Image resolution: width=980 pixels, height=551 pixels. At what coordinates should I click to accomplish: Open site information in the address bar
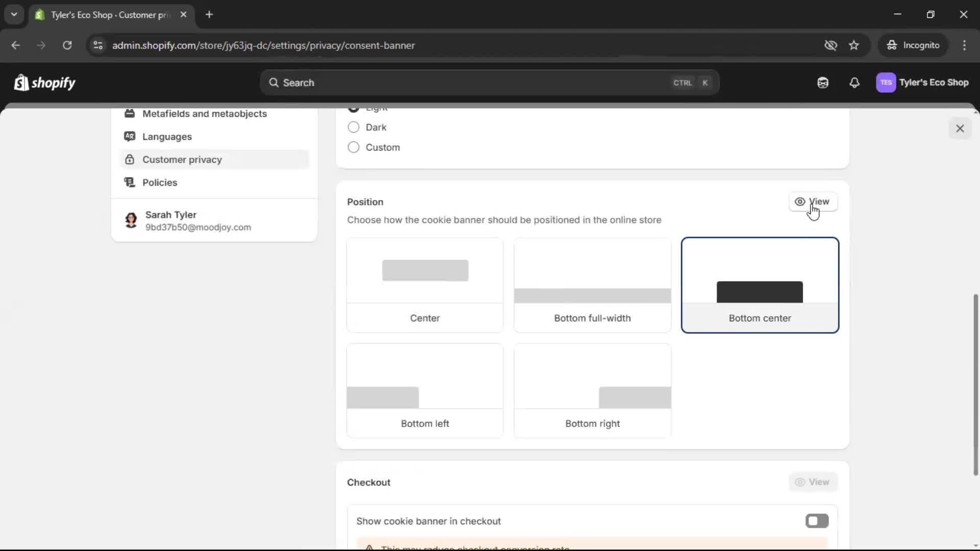pos(97,45)
